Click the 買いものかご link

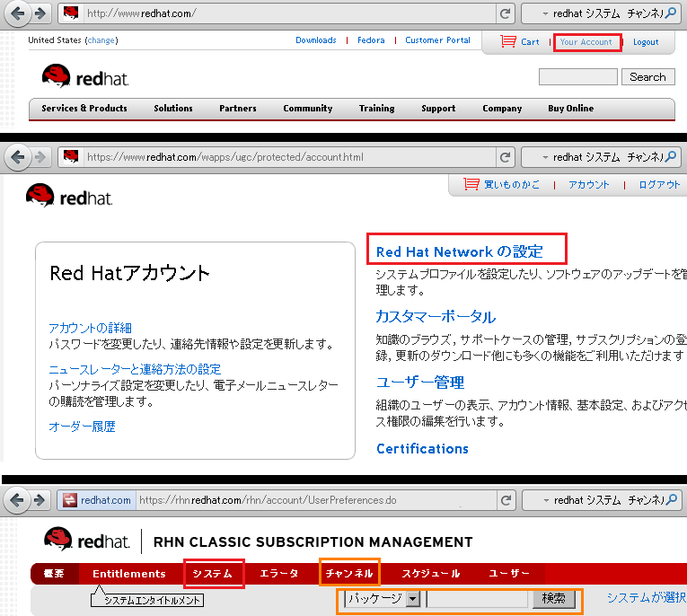coord(512,184)
